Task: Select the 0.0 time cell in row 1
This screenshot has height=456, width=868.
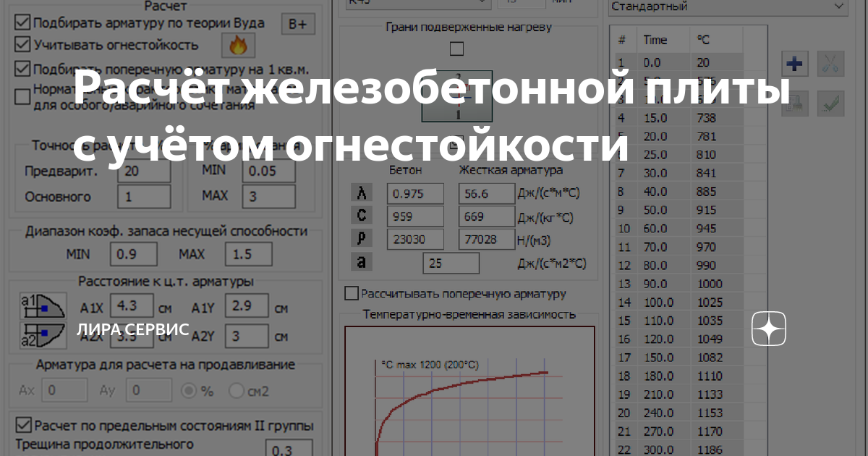Action: pos(665,62)
